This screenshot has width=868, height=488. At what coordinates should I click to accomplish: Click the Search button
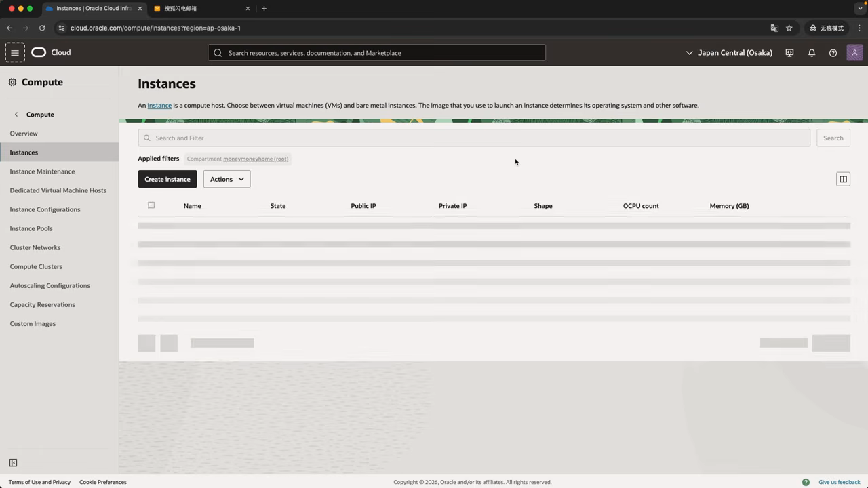[x=833, y=138]
